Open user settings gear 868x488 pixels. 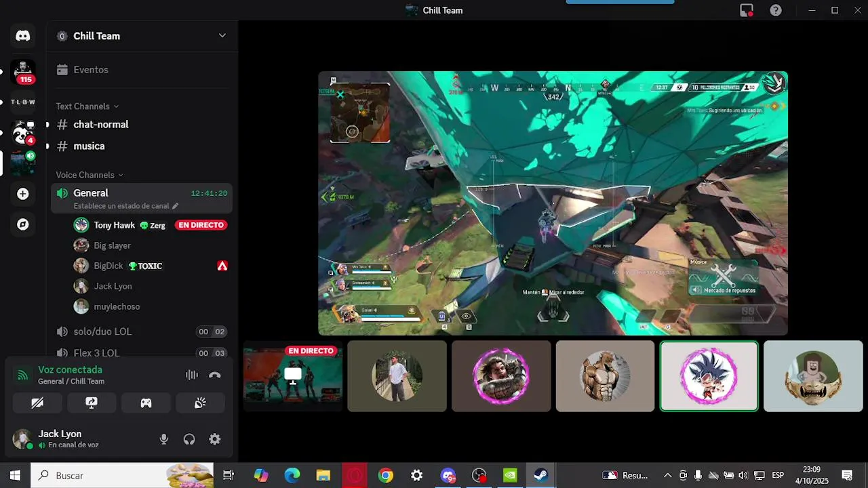coord(215,439)
